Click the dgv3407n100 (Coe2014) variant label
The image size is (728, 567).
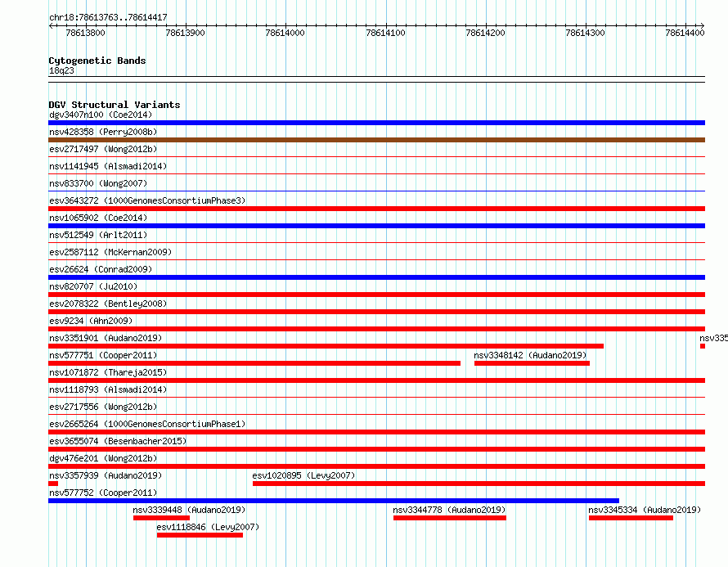coord(101,115)
